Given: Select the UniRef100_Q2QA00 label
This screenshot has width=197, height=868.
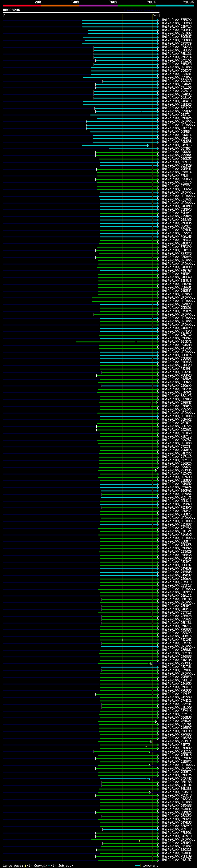Looking at the screenshot, I should (x=176, y=386).
